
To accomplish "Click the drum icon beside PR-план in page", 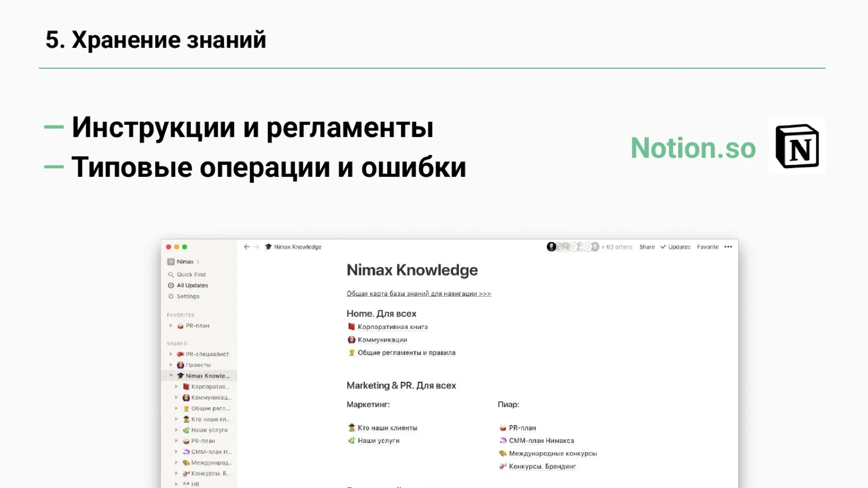I will coord(503,427).
